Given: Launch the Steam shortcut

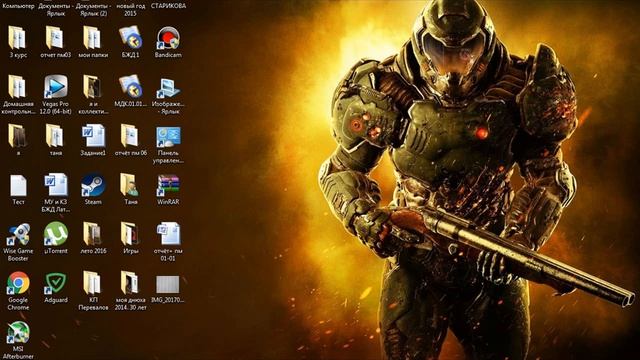Looking at the screenshot, I should (x=93, y=185).
